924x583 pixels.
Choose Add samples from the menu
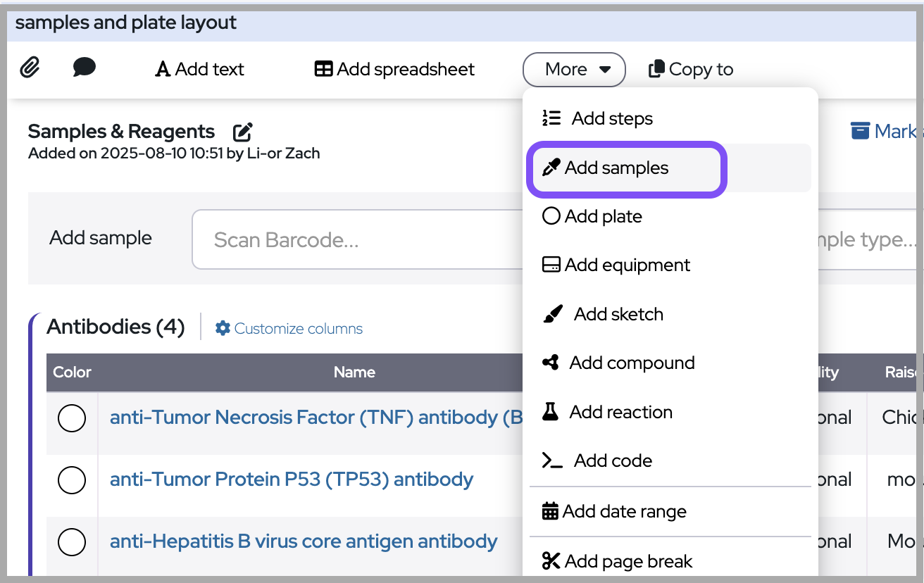[616, 168]
